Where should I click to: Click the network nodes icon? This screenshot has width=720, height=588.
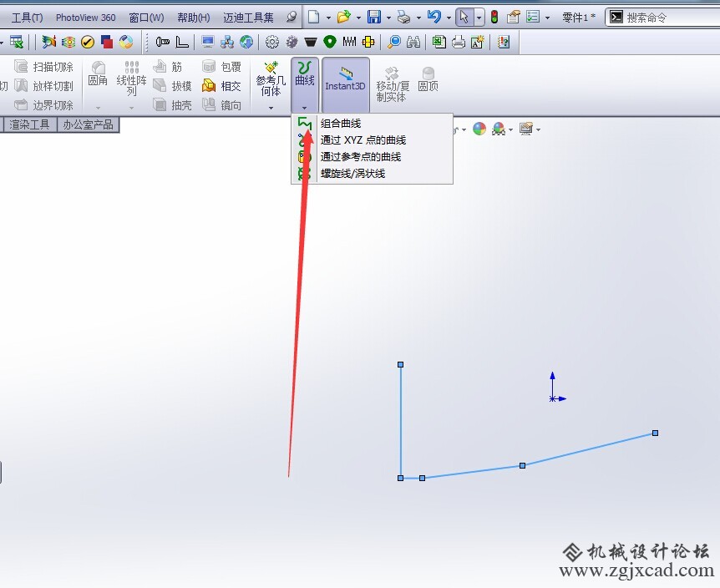227,43
